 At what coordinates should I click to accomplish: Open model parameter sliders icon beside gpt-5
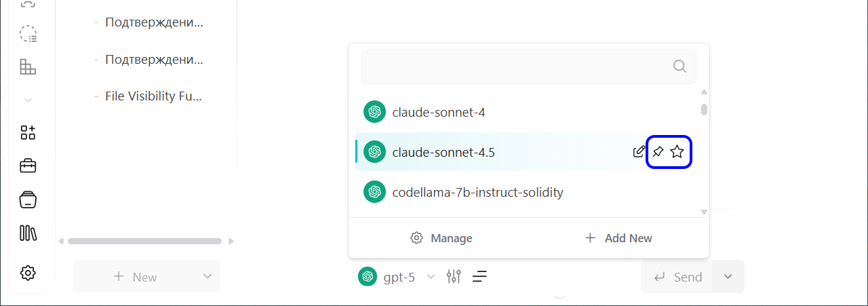pyautogui.click(x=454, y=276)
